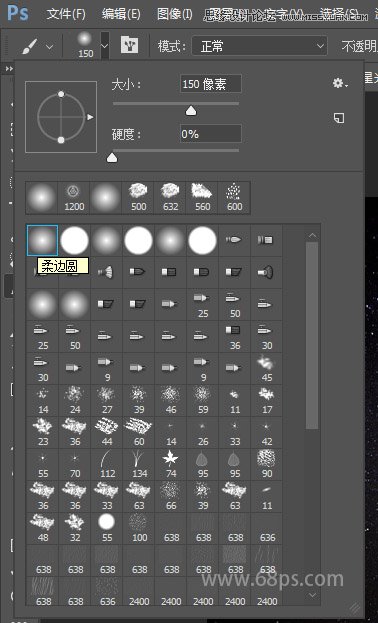This screenshot has width=378, height=623.
Task: Choose the textured brush labeled 60
Action: coord(139,433)
